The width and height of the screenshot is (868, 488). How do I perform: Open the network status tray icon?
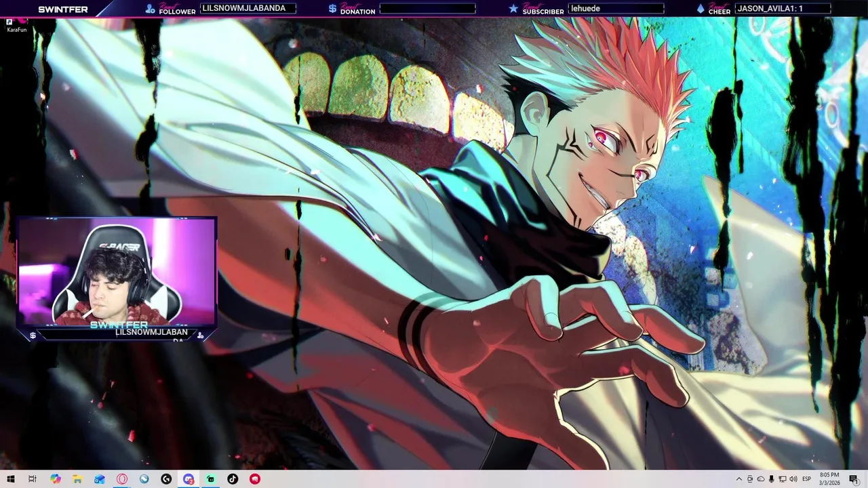point(783,479)
